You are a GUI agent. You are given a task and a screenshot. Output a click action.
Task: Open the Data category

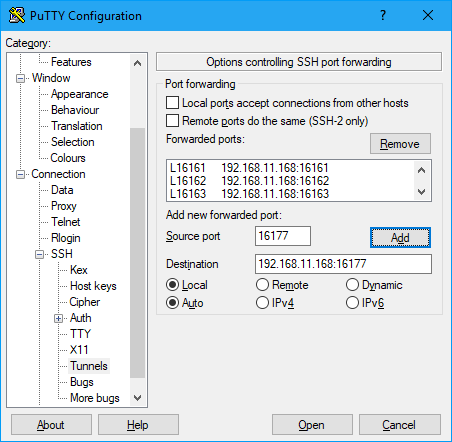tap(62, 190)
